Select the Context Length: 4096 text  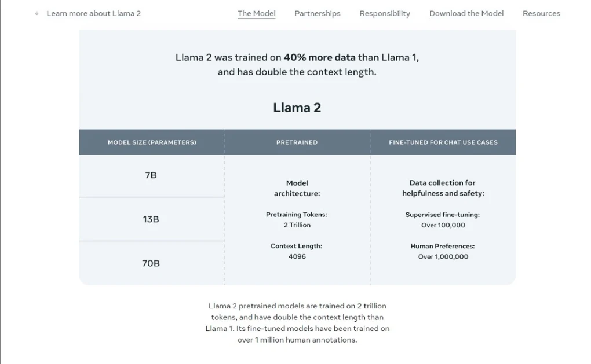click(x=297, y=251)
